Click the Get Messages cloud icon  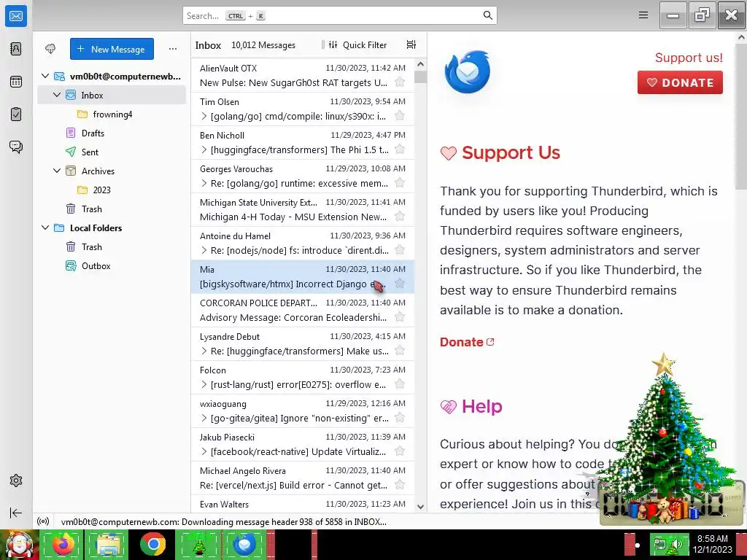50,49
